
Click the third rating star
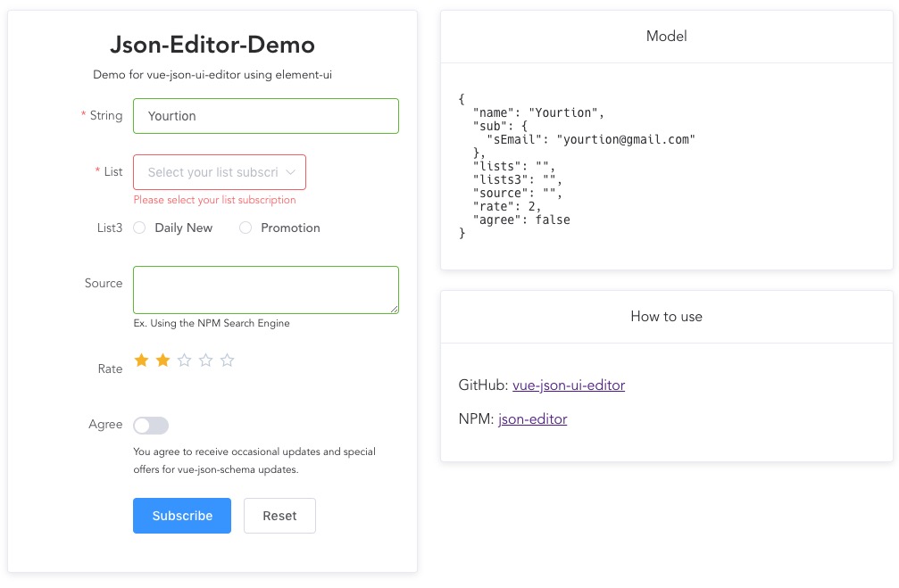[x=183, y=360]
